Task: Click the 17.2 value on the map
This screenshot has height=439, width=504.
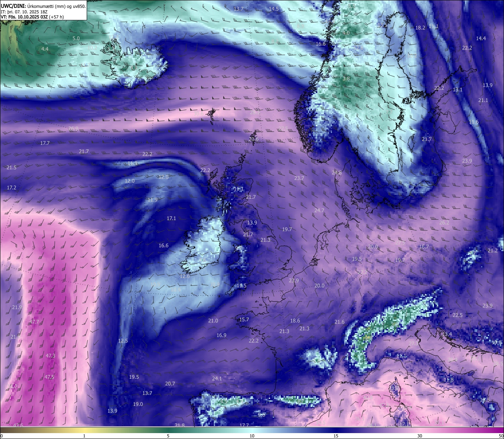Action: 11,187
